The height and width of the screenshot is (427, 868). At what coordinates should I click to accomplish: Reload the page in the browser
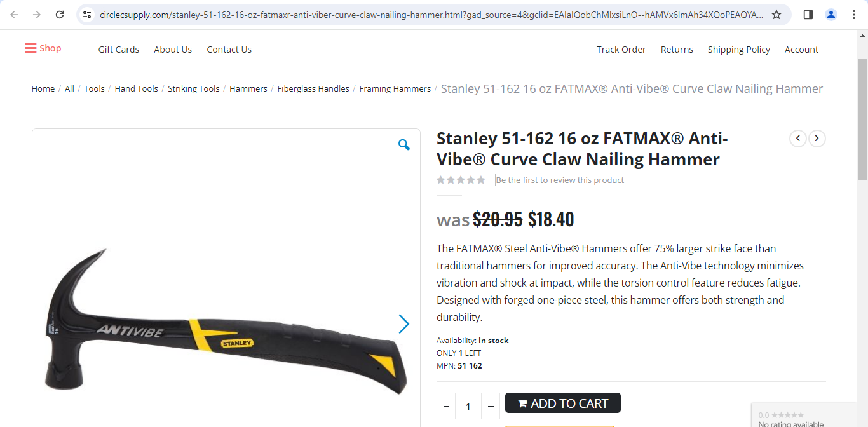tap(60, 14)
